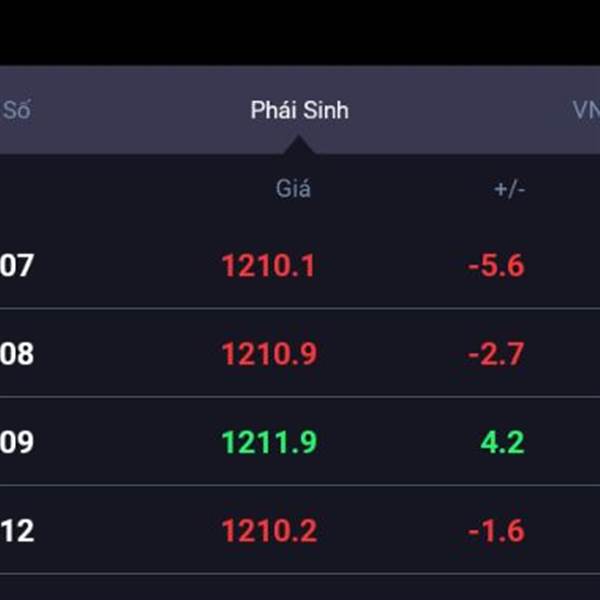Viewport: 600px width, 600px height.
Task: Sort by the +/- column header
Action: 509,189
